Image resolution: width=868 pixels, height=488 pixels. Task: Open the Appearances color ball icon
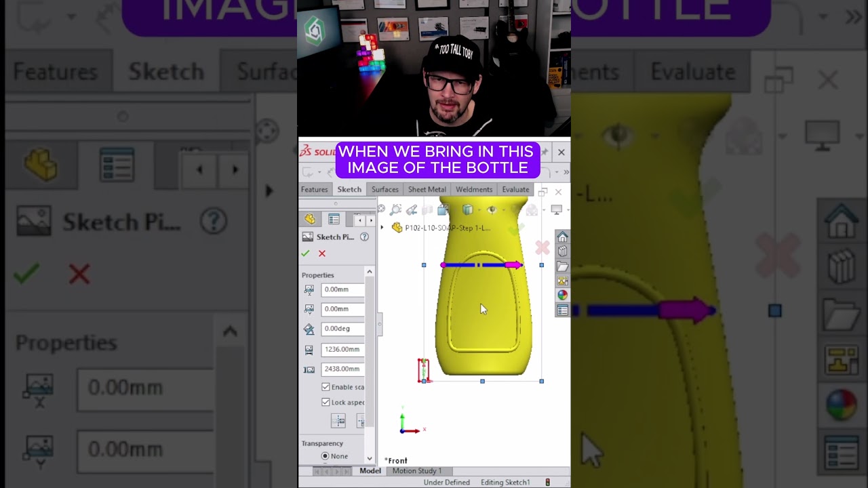(x=562, y=295)
